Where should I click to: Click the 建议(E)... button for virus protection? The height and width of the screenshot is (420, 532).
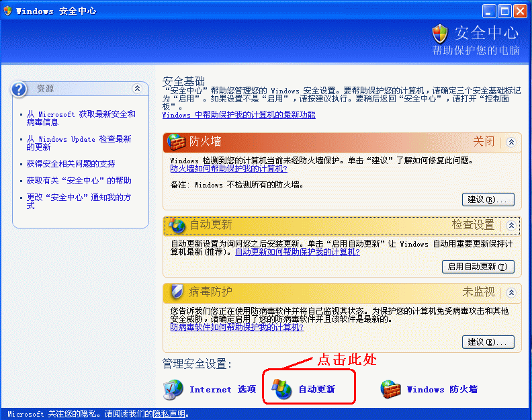[488, 342]
